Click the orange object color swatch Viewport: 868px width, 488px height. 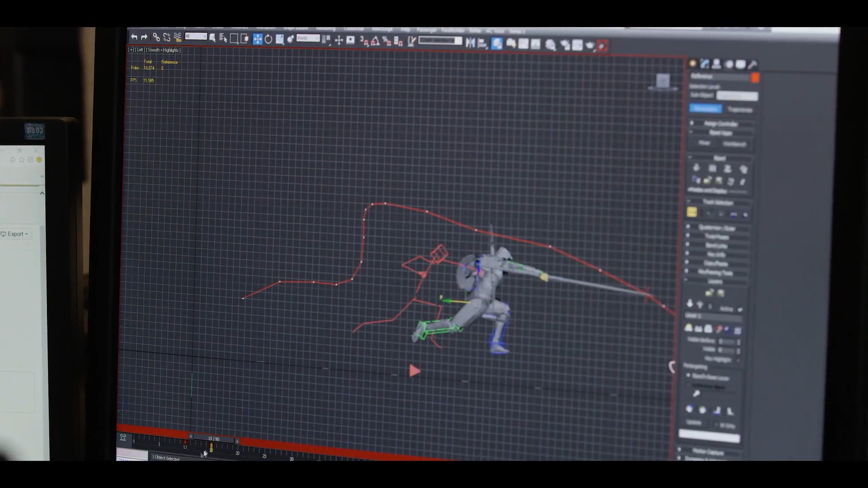click(x=755, y=78)
